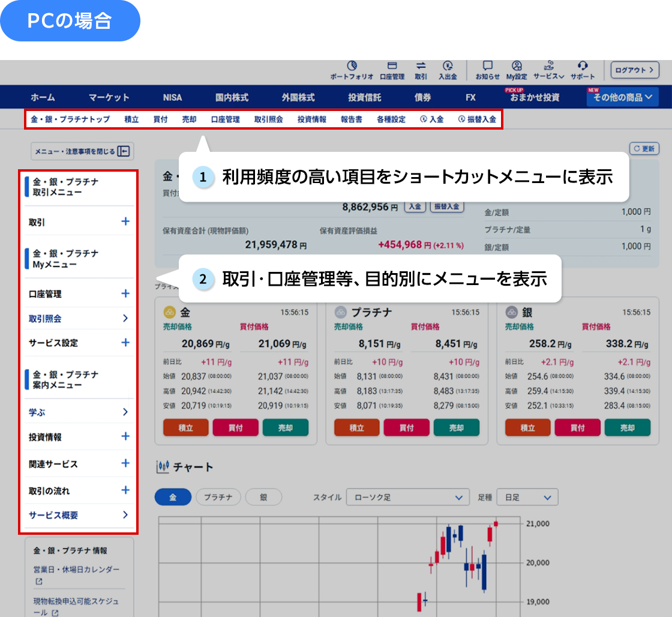Open the 足種 日足 dropdown
672x617 pixels.
(x=527, y=498)
